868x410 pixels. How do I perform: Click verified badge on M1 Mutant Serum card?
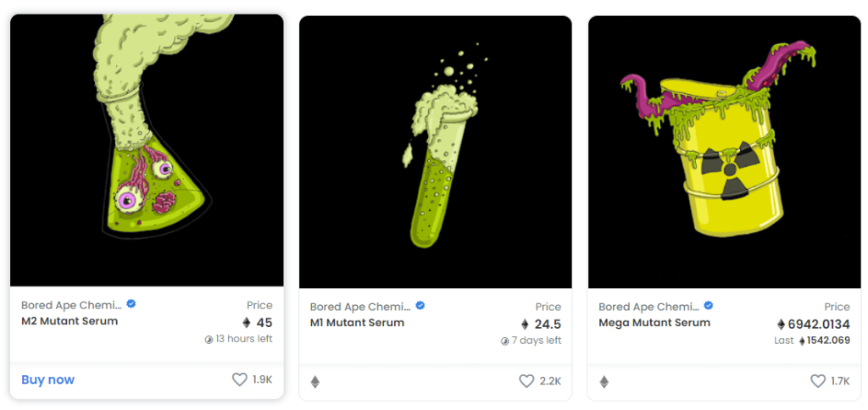[x=420, y=306]
